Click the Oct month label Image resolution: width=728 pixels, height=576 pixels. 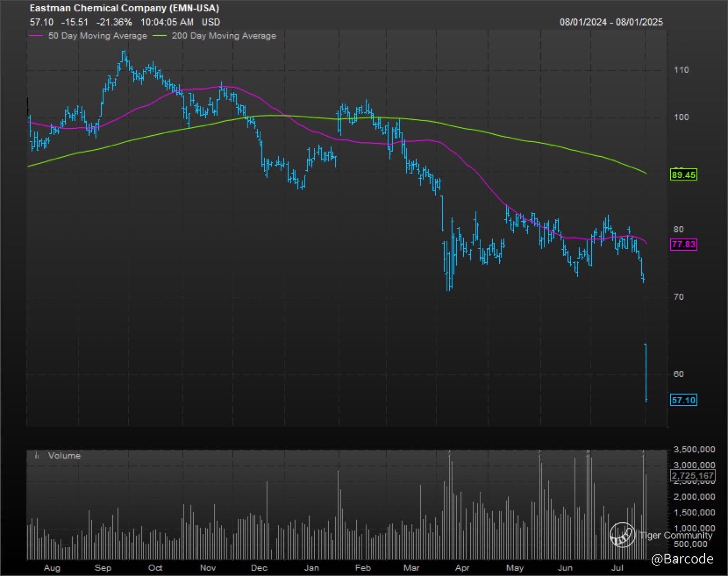[x=155, y=568]
